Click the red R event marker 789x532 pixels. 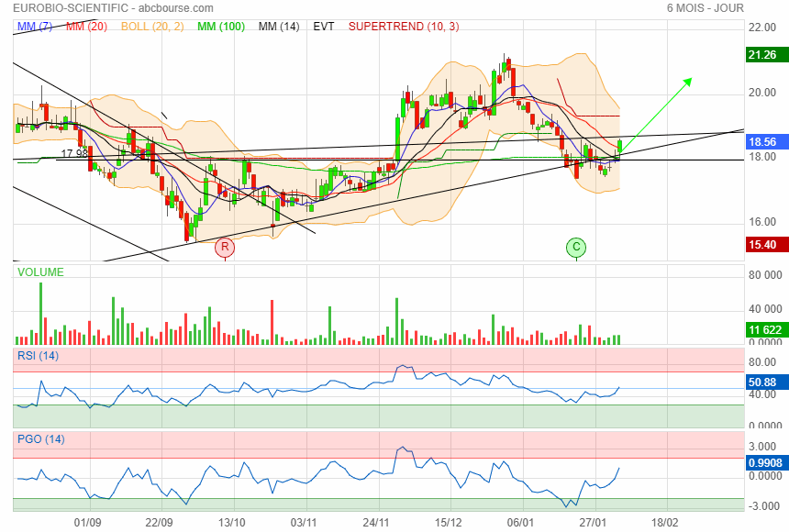(225, 247)
